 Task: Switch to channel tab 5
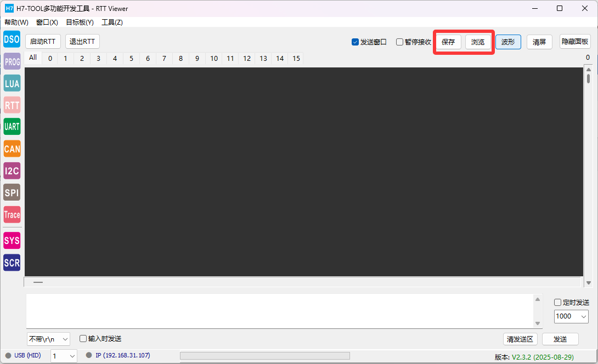(131, 59)
